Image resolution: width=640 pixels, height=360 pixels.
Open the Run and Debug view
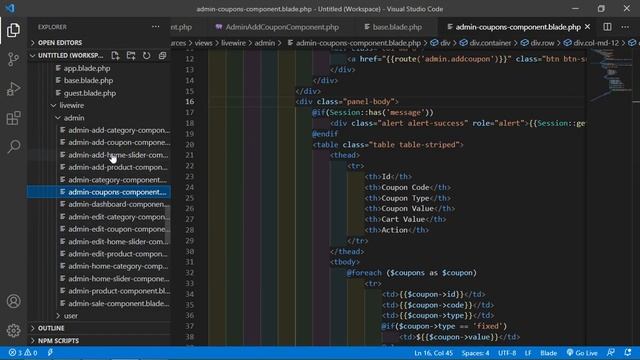(x=13, y=89)
